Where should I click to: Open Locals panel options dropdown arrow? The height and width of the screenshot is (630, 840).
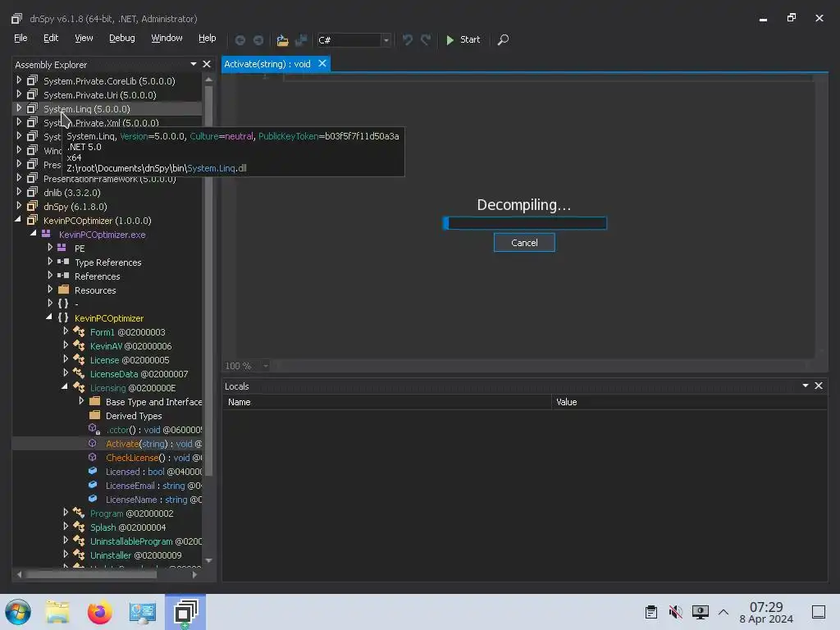click(x=806, y=386)
